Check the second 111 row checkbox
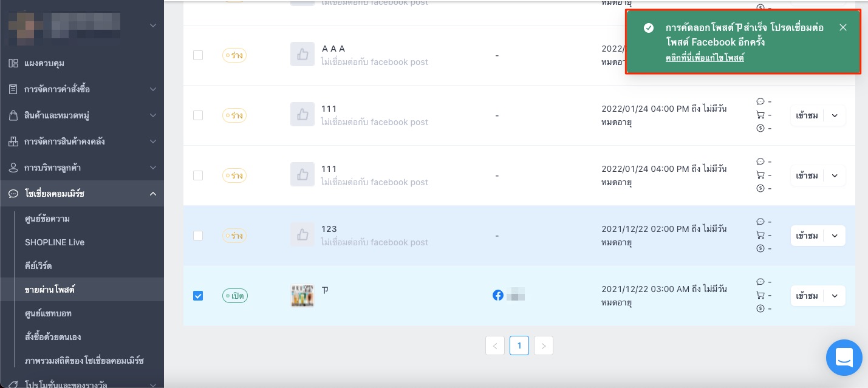Viewport: 868px width, 388px height. [198, 175]
